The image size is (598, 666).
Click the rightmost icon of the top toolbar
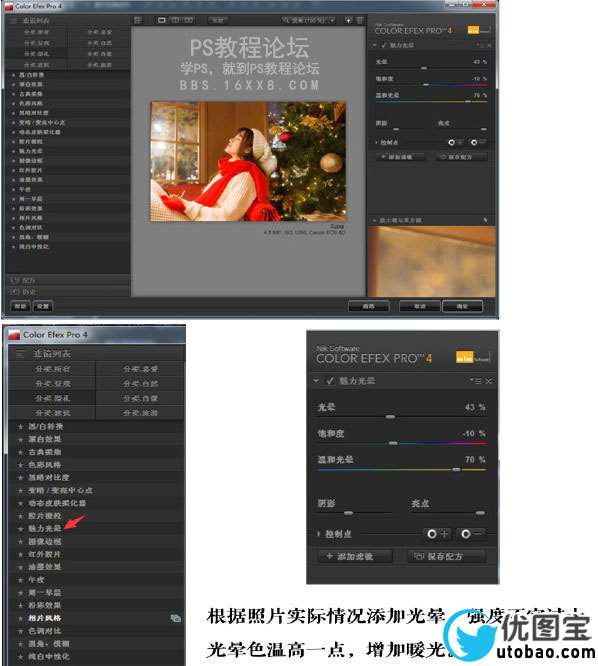click(x=360, y=20)
